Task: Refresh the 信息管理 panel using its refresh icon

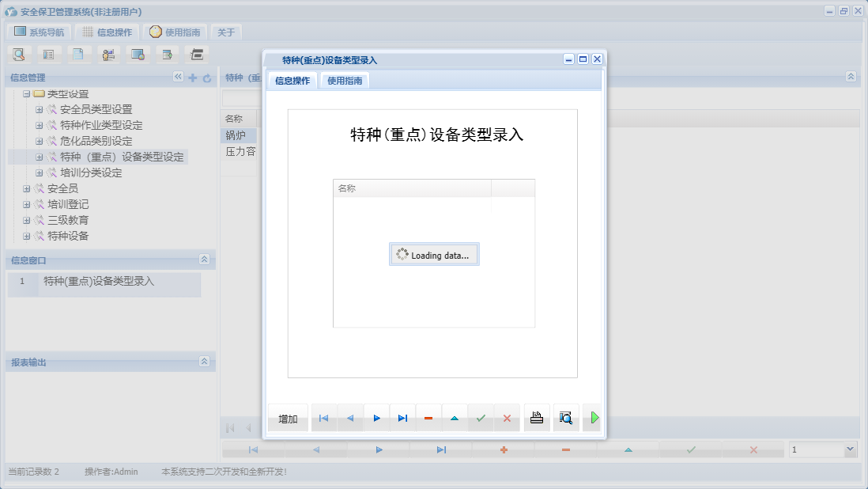Action: [206, 78]
